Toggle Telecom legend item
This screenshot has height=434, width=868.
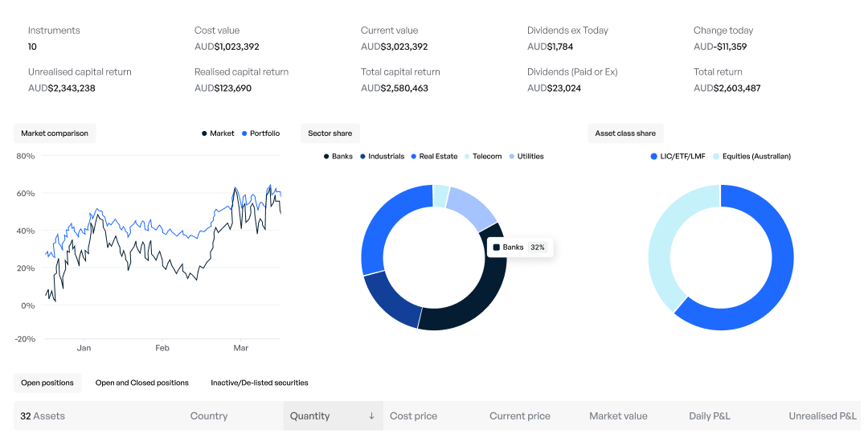pyautogui.click(x=483, y=157)
